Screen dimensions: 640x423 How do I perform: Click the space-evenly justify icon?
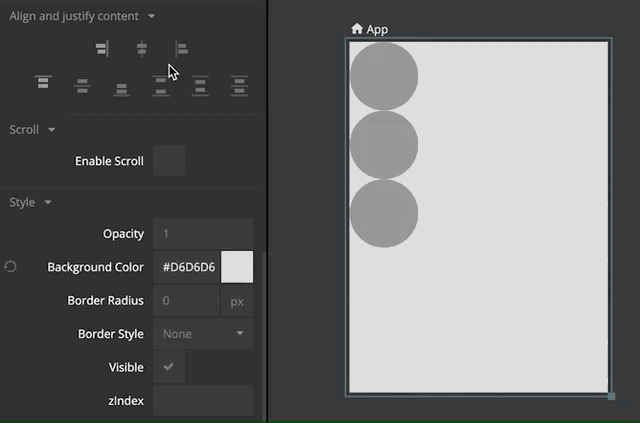239,87
